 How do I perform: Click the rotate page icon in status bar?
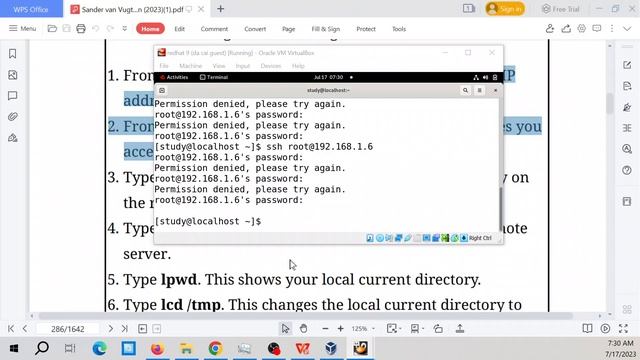coord(438,329)
